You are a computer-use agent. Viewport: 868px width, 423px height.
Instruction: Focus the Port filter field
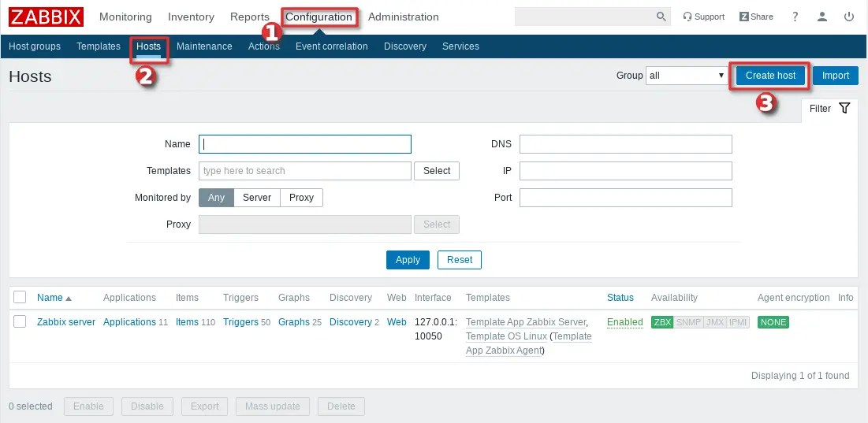pos(625,198)
